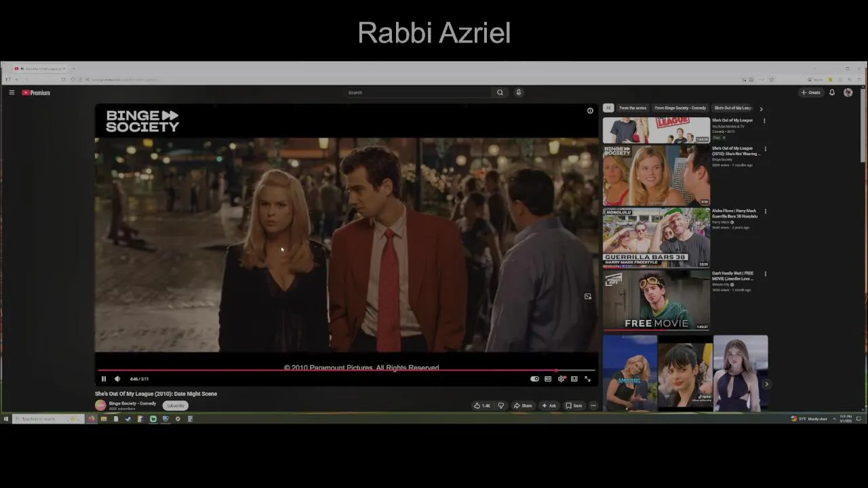Open more actions ellipsis under video
This screenshot has width=868, height=488.
593,405
